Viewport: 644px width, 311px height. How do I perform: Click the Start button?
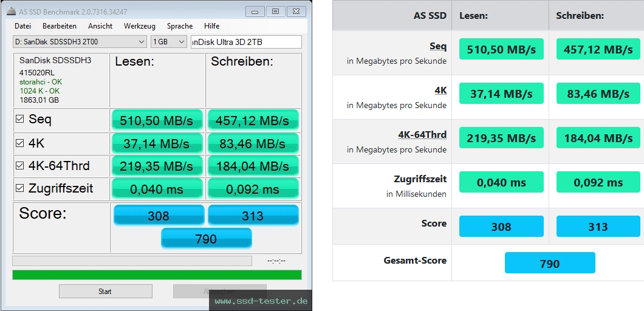(x=105, y=292)
